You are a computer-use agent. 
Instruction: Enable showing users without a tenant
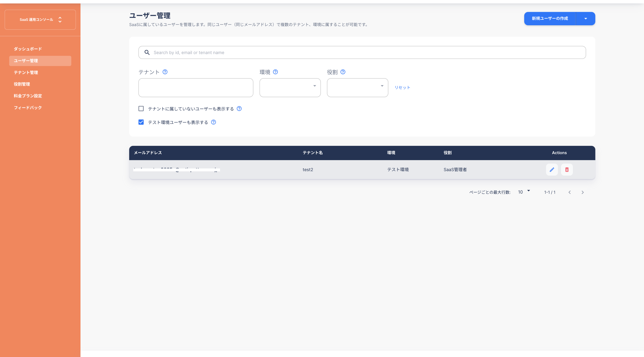[141, 109]
